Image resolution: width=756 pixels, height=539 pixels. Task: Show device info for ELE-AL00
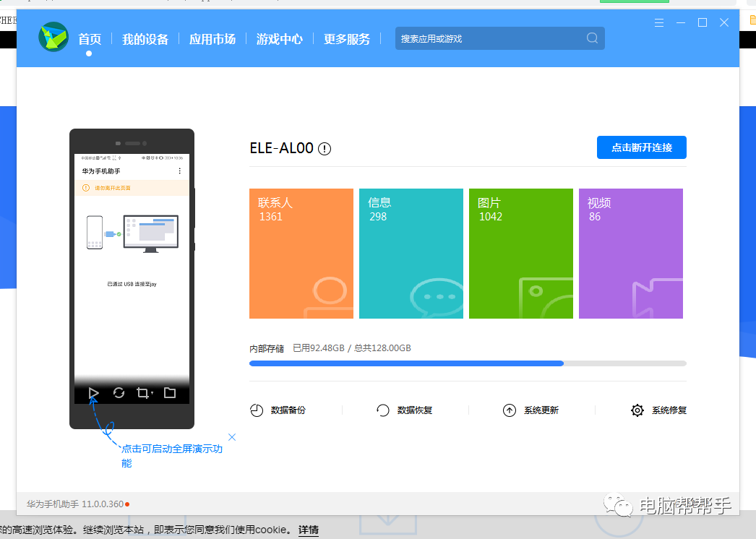click(325, 149)
